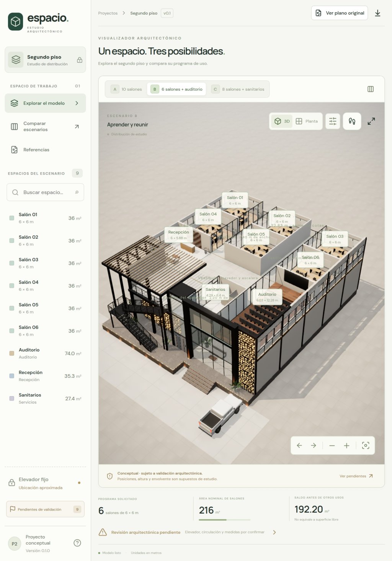The width and height of the screenshot is (392, 561).
Task: Click the Auditorio color swatch
Action: 12,353
